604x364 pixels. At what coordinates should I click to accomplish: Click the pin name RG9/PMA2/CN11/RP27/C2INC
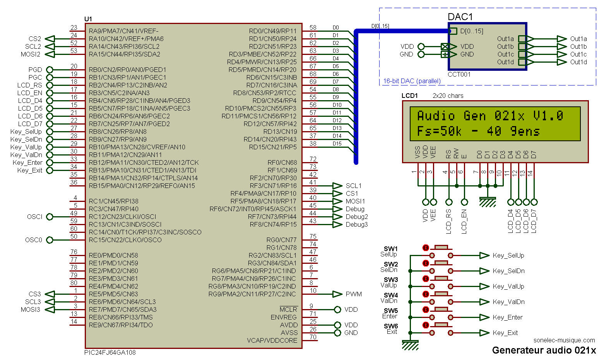tap(252, 294)
